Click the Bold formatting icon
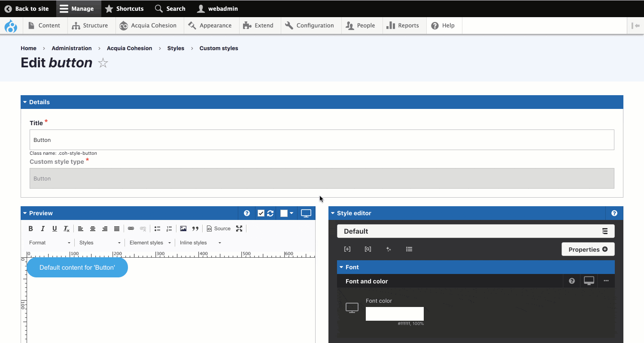This screenshot has width=644, height=343. click(x=30, y=229)
